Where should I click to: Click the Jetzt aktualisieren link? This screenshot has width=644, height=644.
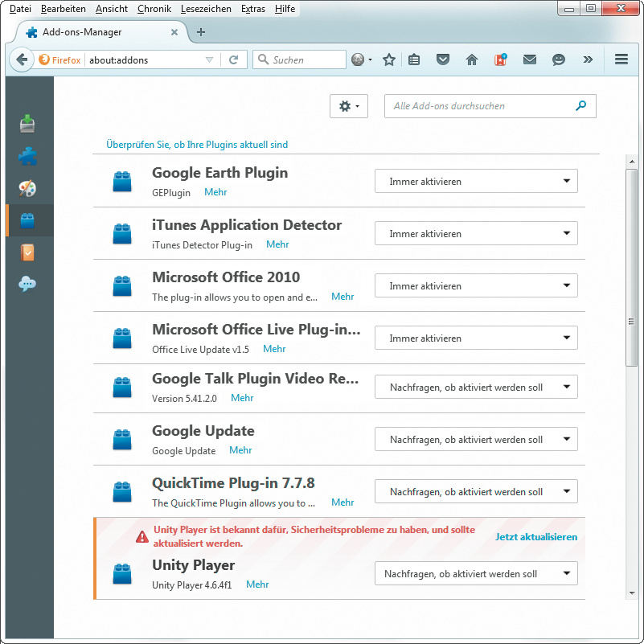[x=536, y=537]
